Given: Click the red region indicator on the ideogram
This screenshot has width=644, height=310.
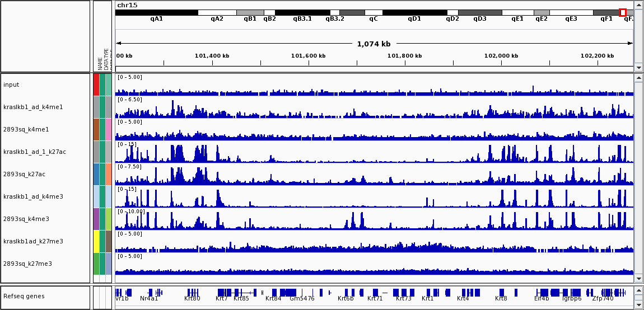Looking at the screenshot, I should click(623, 12).
